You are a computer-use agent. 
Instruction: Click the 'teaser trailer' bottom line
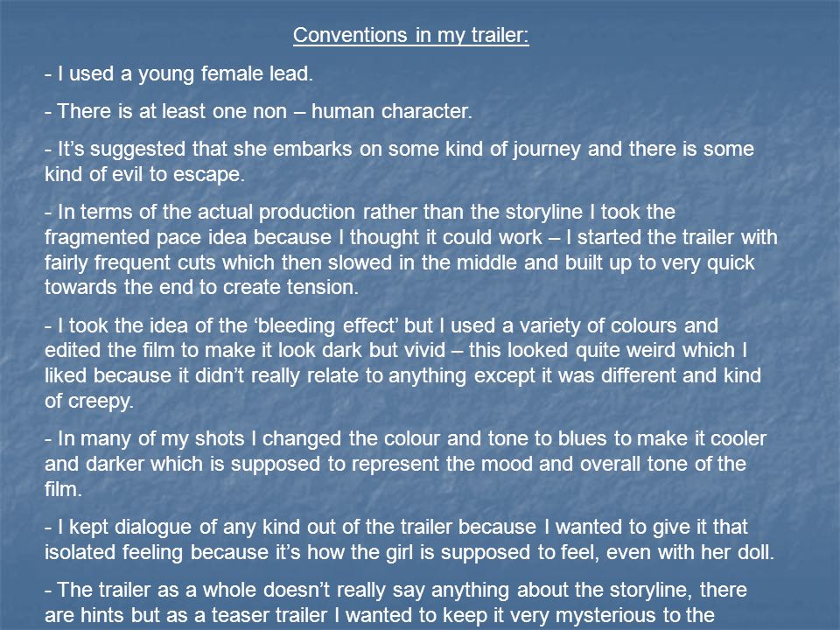[379, 615]
